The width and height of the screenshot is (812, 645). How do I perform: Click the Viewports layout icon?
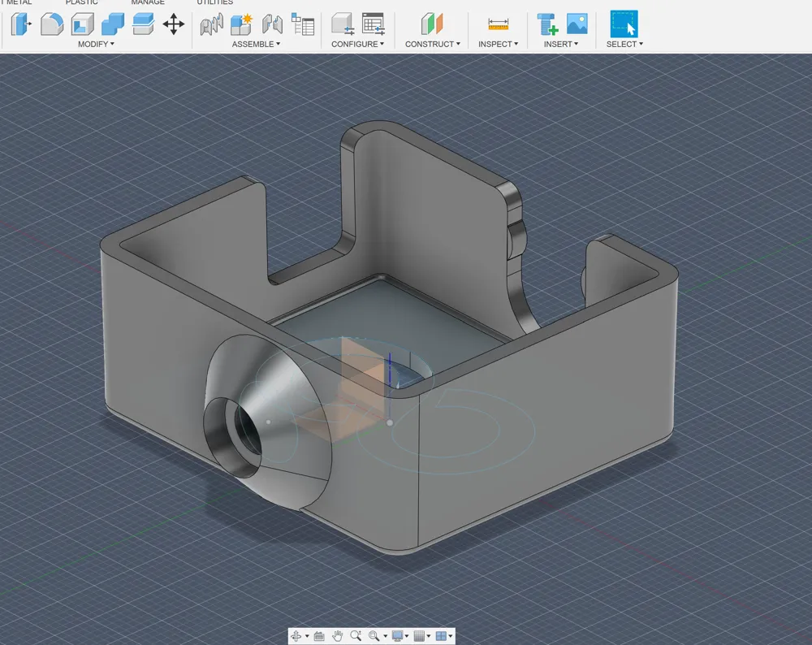point(441,636)
